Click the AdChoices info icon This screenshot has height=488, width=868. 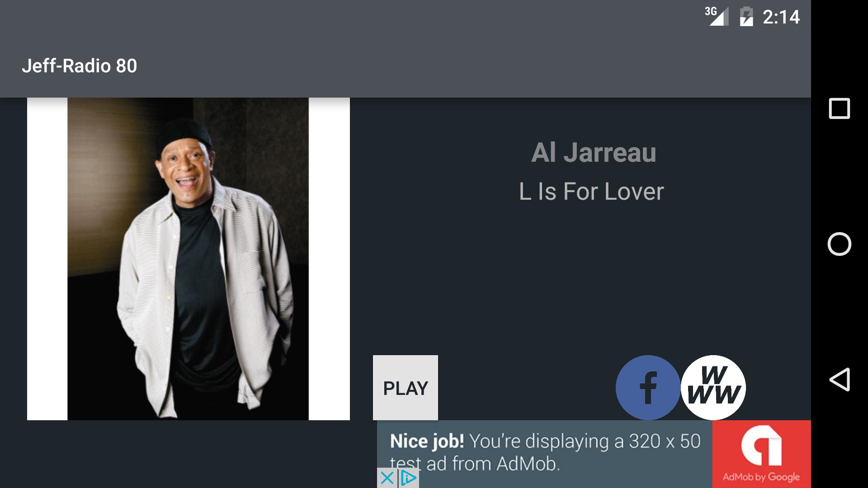click(409, 478)
